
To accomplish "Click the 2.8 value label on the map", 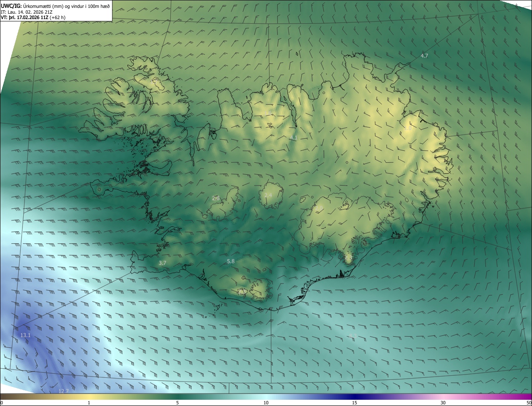I will pos(216,198).
